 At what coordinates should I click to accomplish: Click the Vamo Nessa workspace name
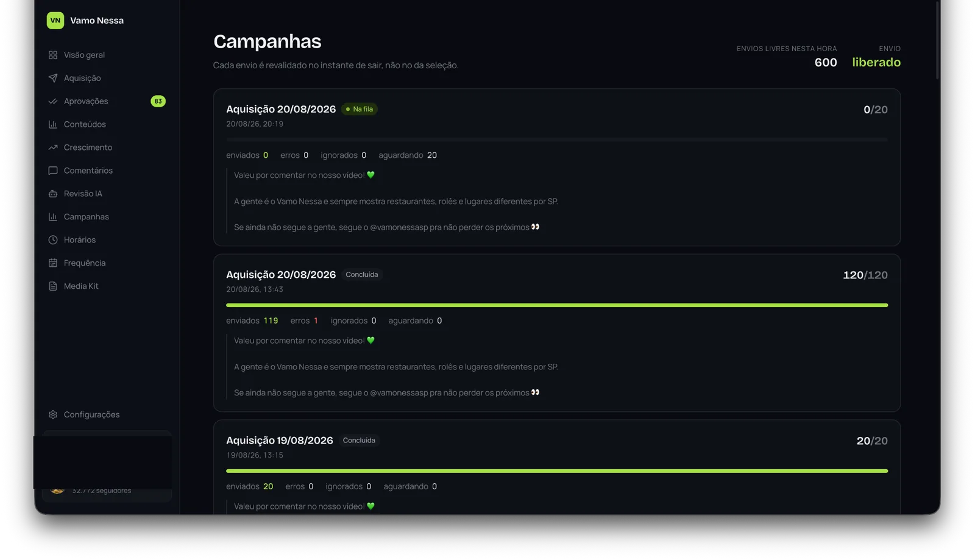[97, 21]
